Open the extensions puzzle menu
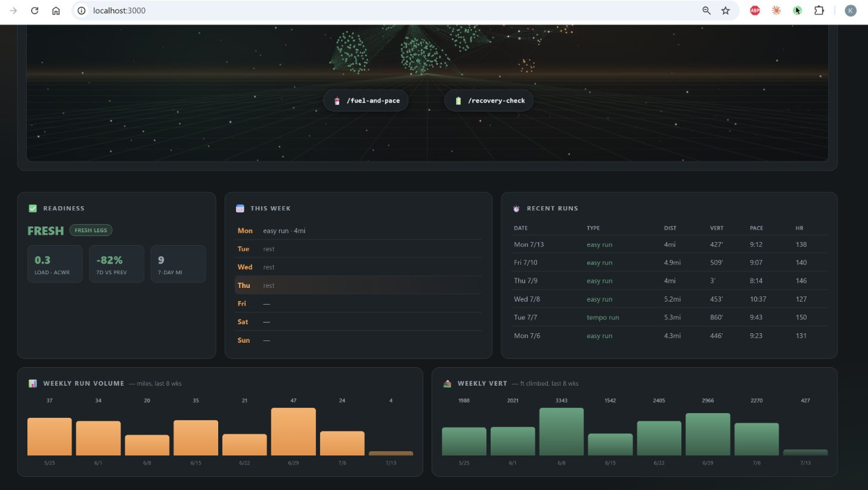The width and height of the screenshot is (868, 490). [x=819, y=11]
